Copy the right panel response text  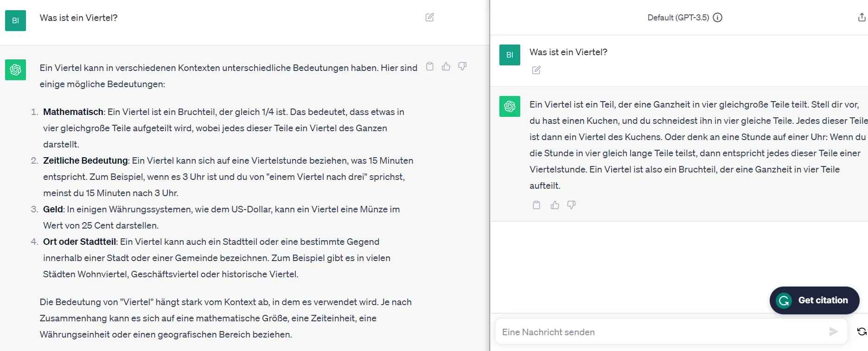(x=536, y=205)
